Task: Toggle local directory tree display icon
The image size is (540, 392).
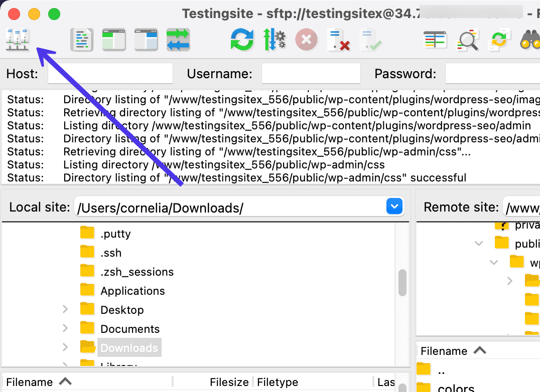Action: [114, 40]
